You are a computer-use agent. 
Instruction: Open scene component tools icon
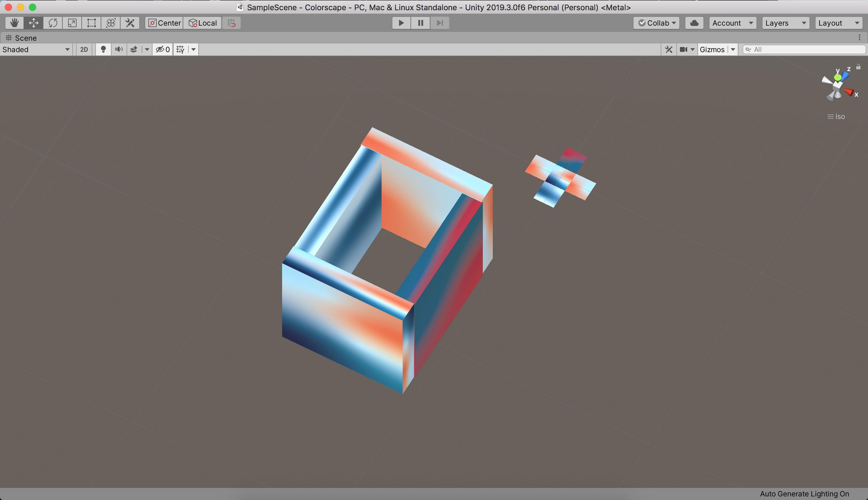[669, 49]
